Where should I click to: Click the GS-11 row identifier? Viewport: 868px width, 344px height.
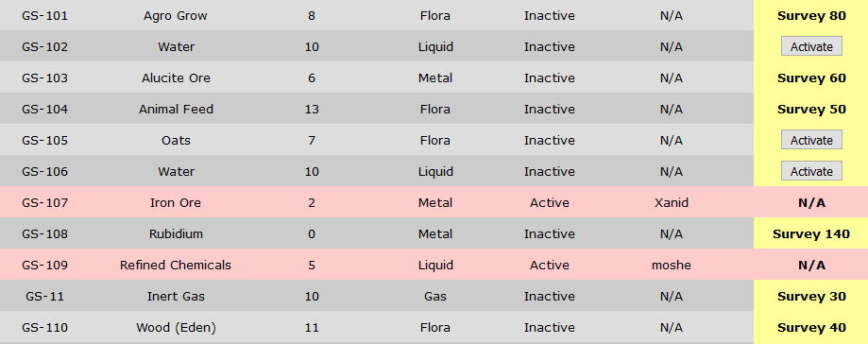click(44, 297)
